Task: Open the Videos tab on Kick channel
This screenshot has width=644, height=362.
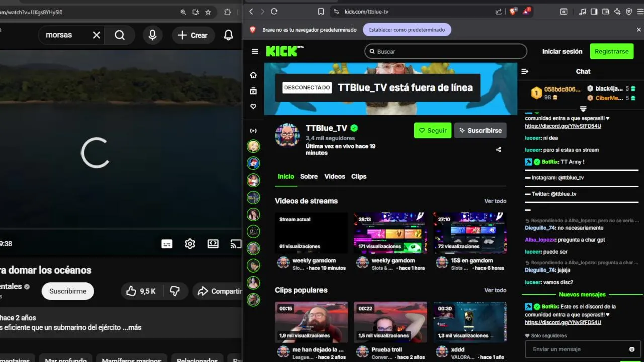Action: coord(335,176)
